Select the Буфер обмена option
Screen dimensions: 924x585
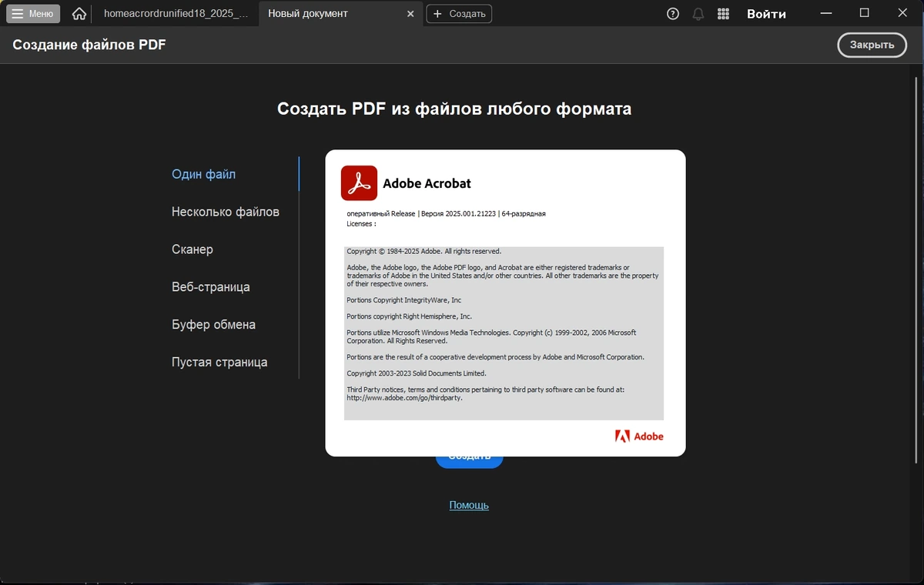point(213,325)
